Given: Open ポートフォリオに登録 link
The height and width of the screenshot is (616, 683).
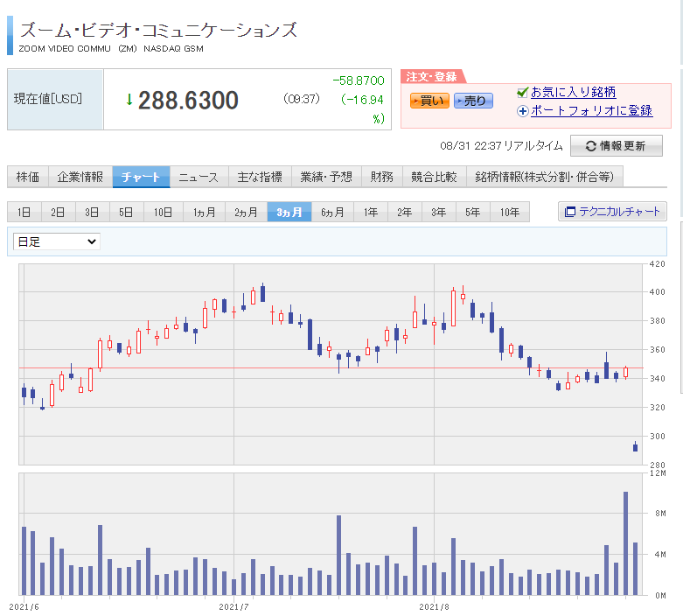Looking at the screenshot, I should 591,111.
